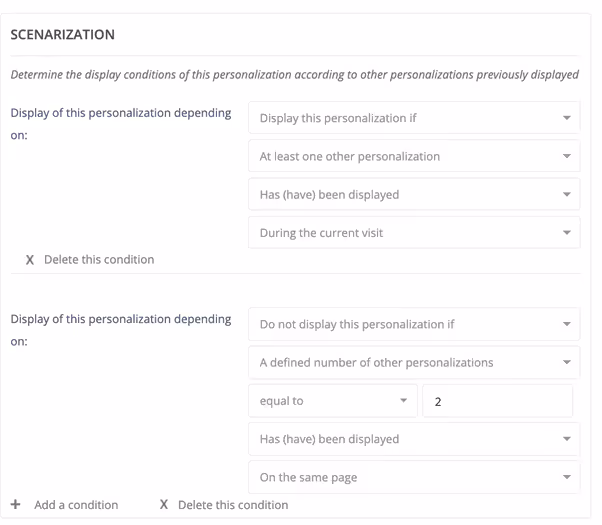This screenshot has width=602, height=525.
Task: Expand the "On the same page" dropdown
Action: (413, 477)
